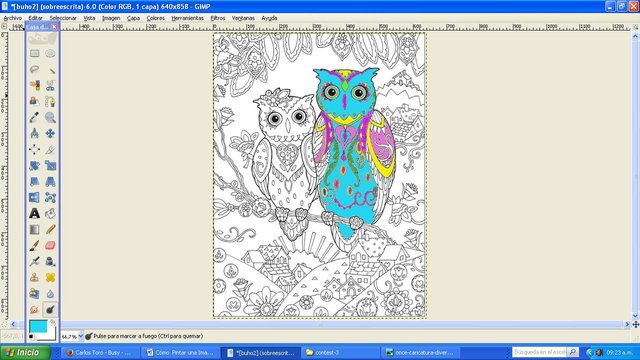Viewport: 640px width, 360px height.
Task: Open the Filtros menu
Action: [218, 18]
